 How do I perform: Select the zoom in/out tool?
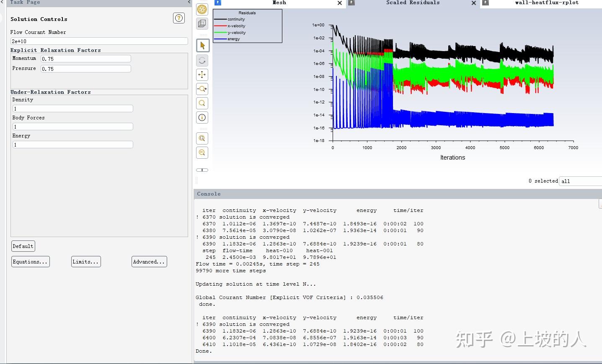click(202, 89)
